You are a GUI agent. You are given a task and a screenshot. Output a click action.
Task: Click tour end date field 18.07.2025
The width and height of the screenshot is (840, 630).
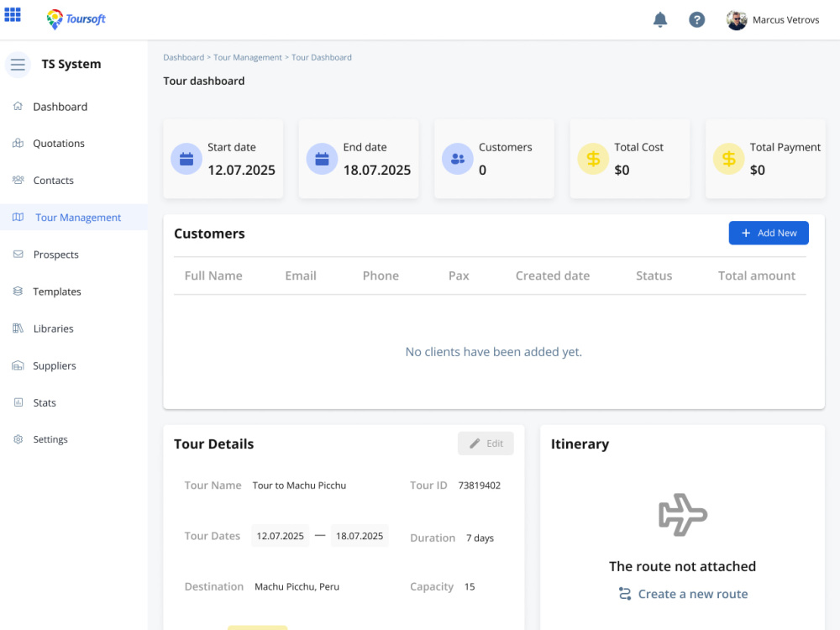click(360, 536)
